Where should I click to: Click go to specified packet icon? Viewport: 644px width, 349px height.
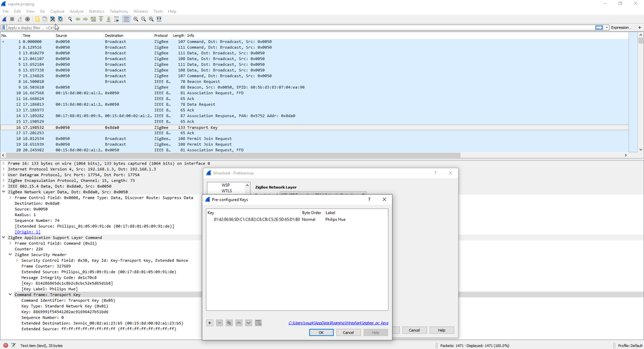click(x=93, y=19)
